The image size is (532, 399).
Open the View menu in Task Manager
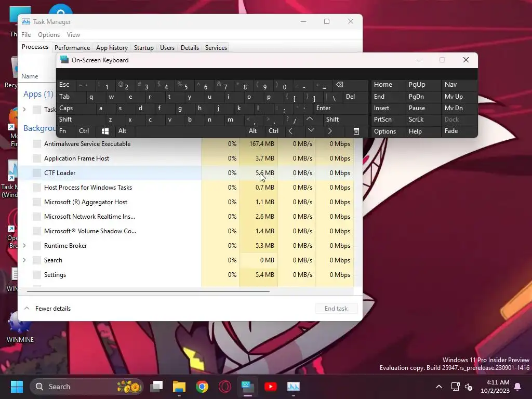tap(73, 35)
